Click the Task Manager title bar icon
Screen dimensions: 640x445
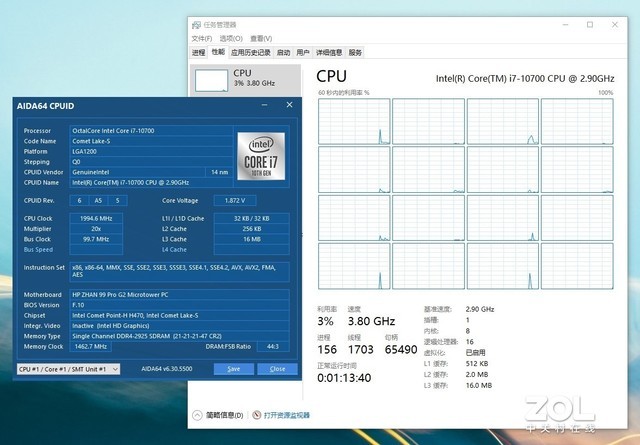(196, 25)
